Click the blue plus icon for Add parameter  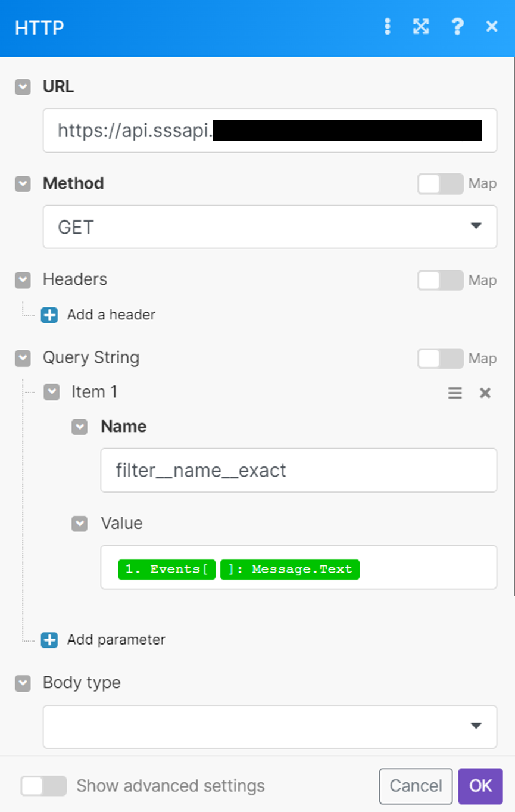pos(49,640)
